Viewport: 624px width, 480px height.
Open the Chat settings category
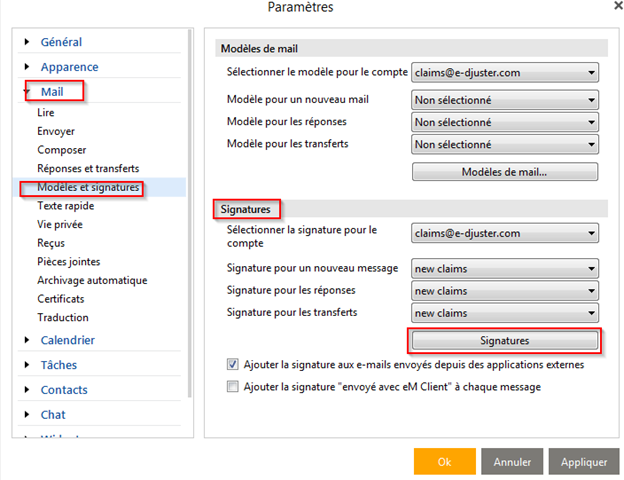click(x=53, y=415)
